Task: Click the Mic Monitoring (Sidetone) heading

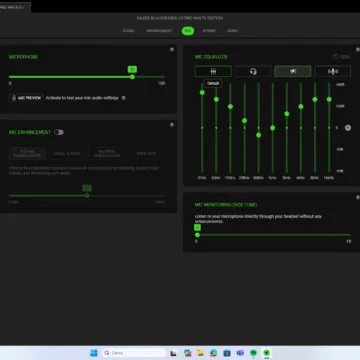Action: [x=226, y=205]
